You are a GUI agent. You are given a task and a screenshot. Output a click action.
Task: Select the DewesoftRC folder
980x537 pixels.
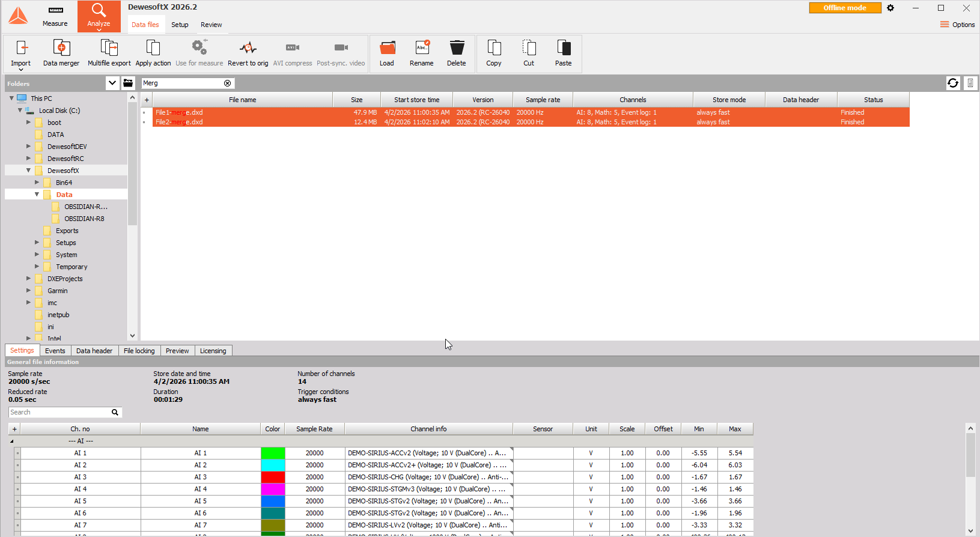coord(65,159)
